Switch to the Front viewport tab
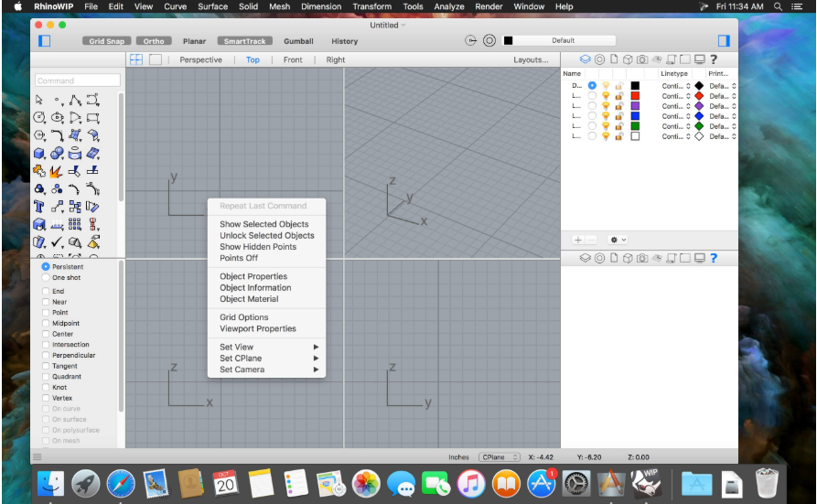 point(293,60)
